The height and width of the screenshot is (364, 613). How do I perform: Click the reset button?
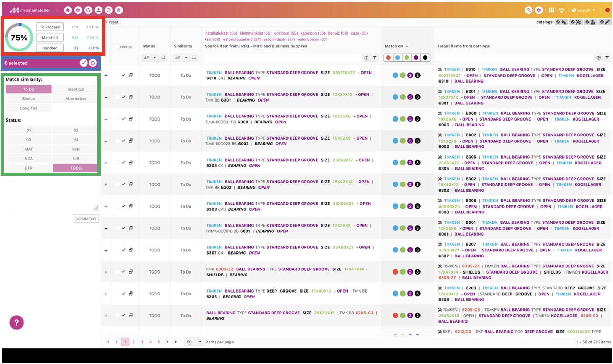tap(112, 22)
